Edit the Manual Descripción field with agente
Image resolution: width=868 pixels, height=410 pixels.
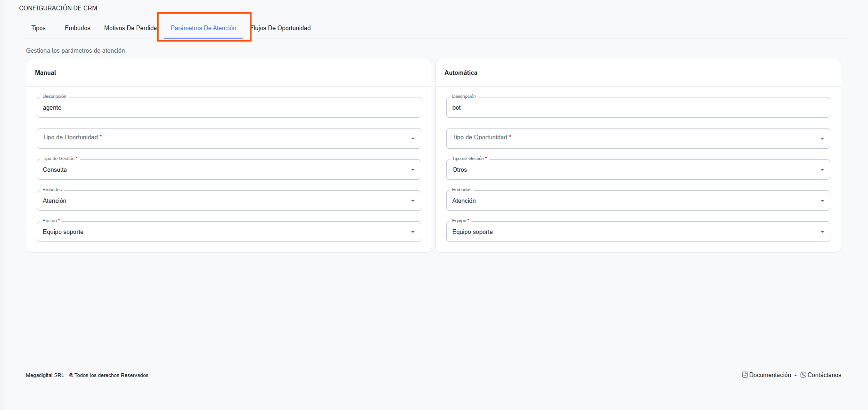point(229,108)
